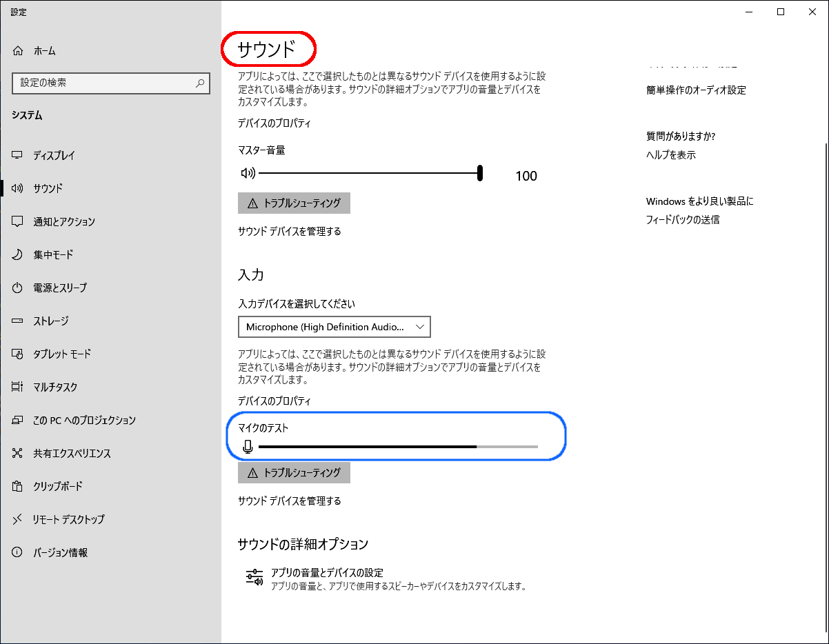This screenshot has width=829, height=644.
Task: Click the clipboard icon
Action: coord(18,486)
